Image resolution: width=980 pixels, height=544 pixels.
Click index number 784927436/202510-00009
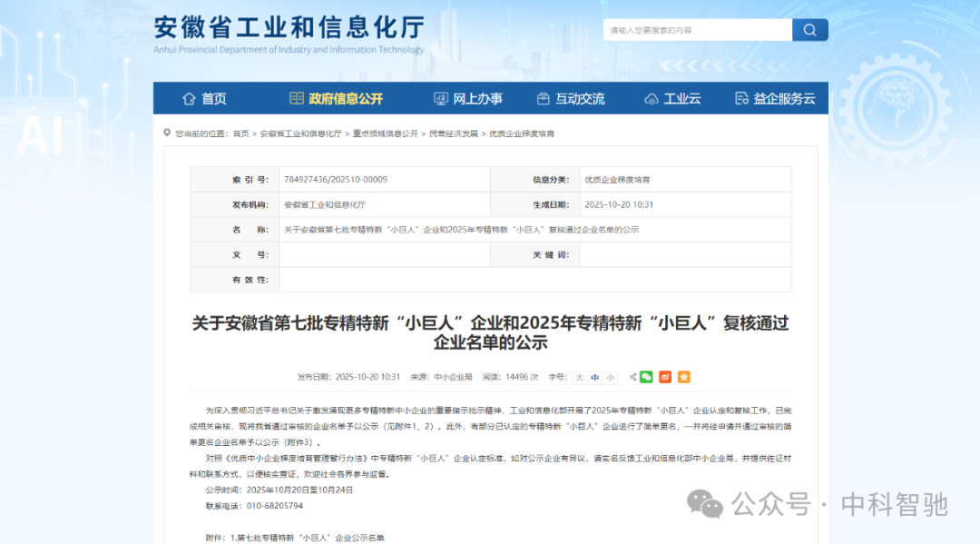(336, 180)
